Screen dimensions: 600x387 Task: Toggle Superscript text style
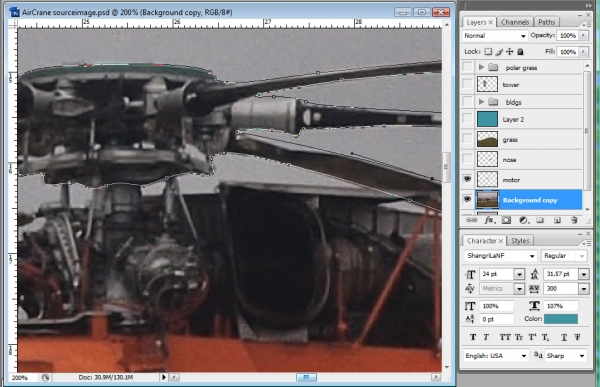click(532, 337)
